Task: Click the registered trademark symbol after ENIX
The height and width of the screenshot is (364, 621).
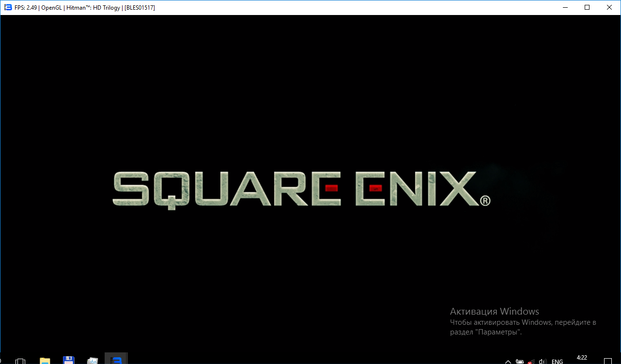Action: (485, 201)
